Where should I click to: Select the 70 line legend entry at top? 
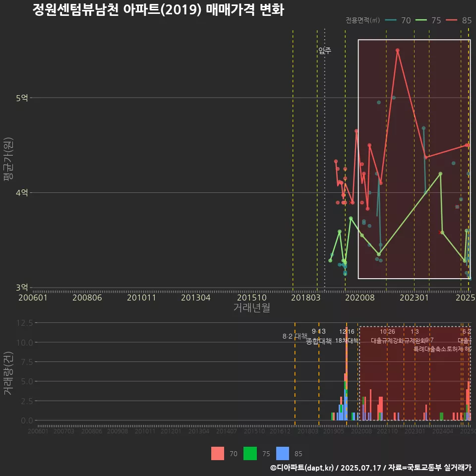click(x=398, y=20)
